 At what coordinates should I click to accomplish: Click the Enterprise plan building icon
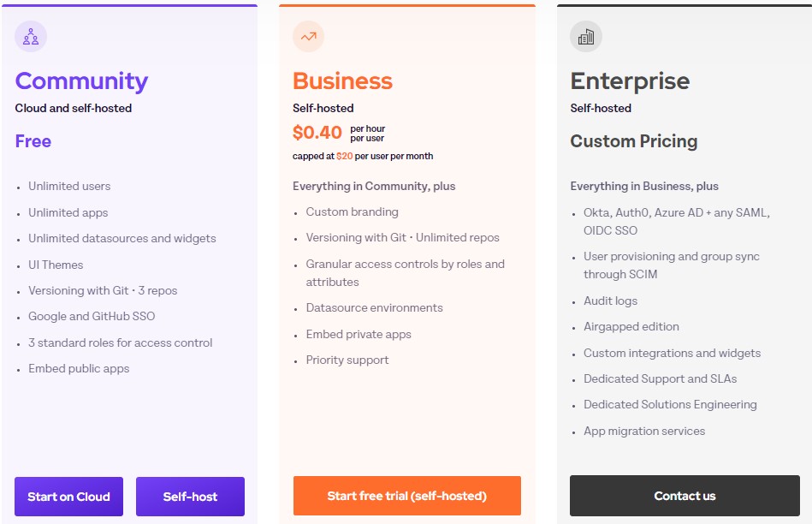pyautogui.click(x=586, y=37)
